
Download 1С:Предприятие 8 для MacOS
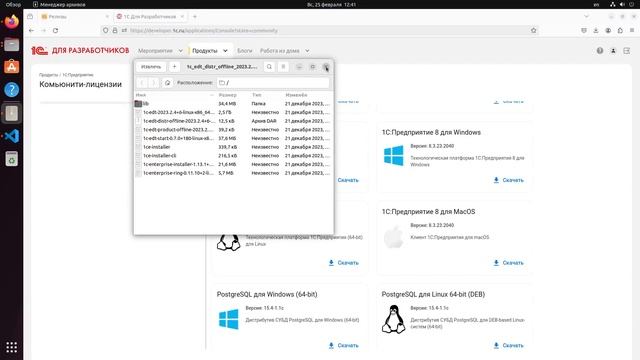point(508,263)
